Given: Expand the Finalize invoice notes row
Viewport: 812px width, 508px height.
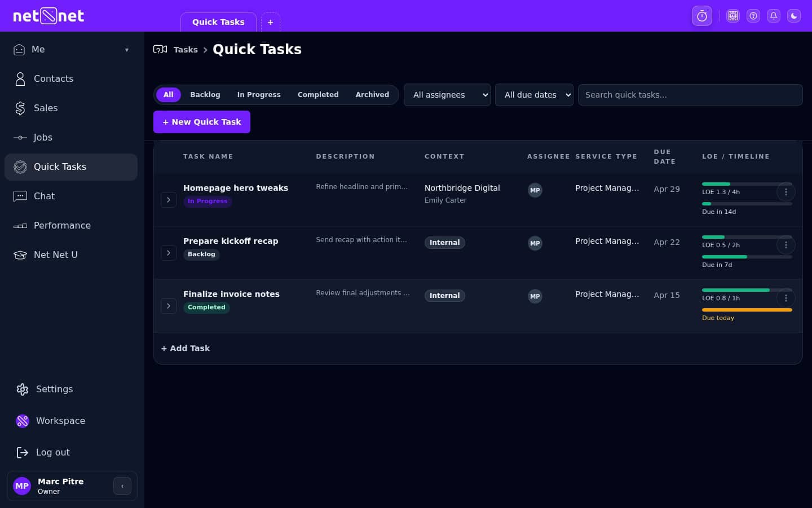Looking at the screenshot, I should [169, 306].
